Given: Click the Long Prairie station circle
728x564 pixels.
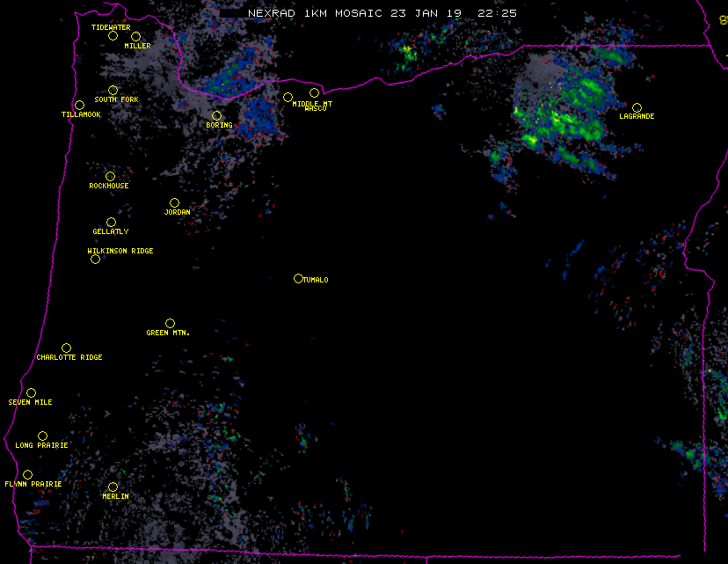Looking at the screenshot, I should [42, 436].
